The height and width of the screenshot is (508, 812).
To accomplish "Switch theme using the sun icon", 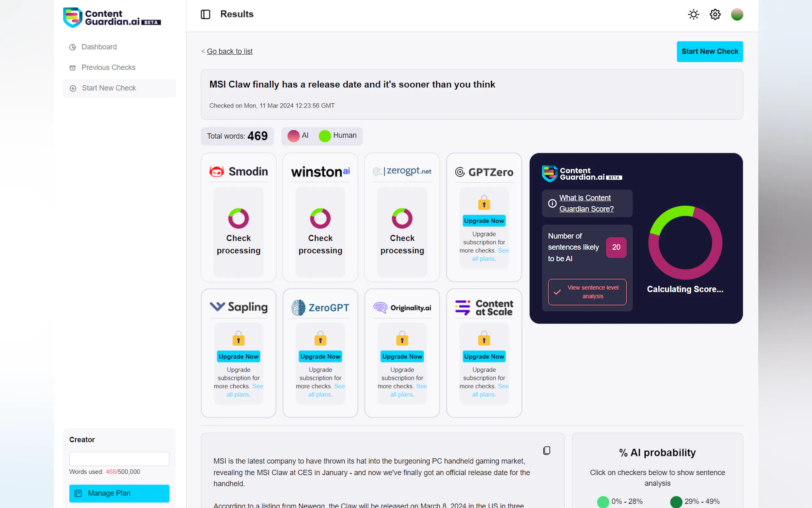I will point(693,14).
